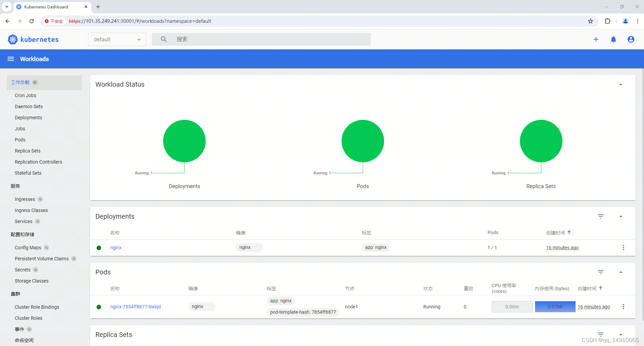Click the Deployments green status circle
The image size is (644, 346).
coord(184,141)
